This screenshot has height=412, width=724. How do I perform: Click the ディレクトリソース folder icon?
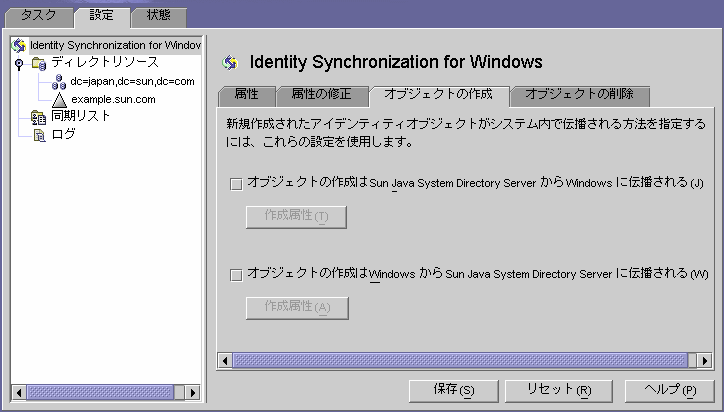(x=39, y=63)
